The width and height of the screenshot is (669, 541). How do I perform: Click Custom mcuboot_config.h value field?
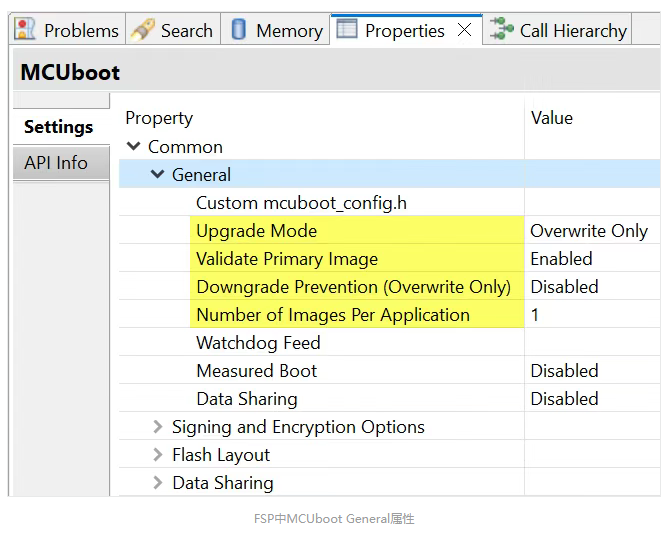point(592,203)
